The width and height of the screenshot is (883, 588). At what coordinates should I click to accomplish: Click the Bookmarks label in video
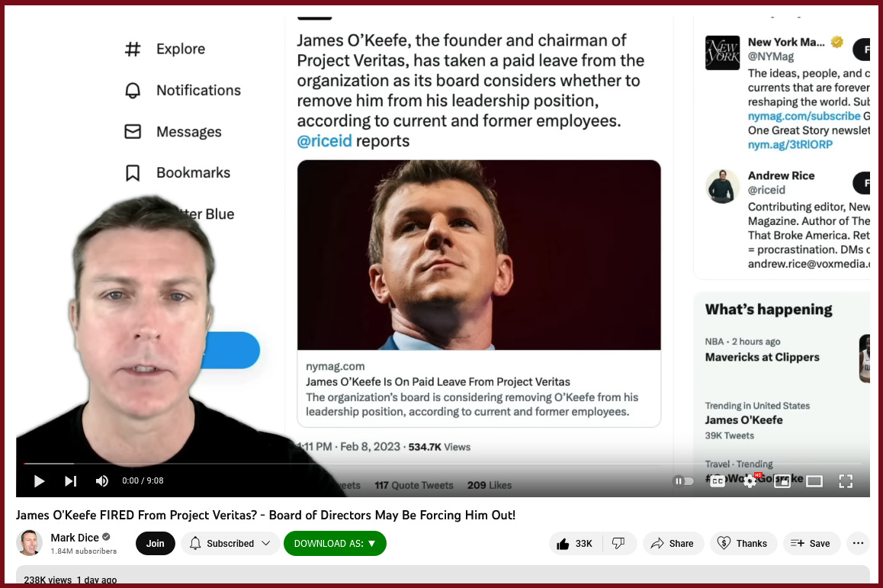[193, 173]
